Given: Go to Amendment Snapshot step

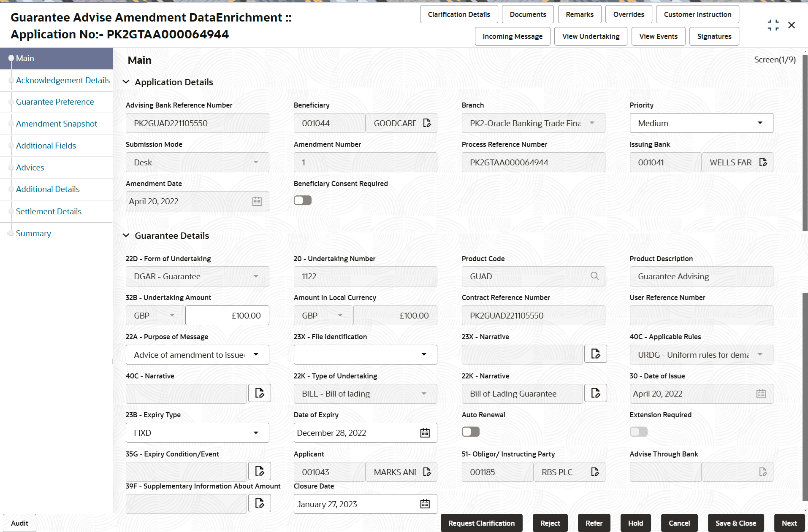Looking at the screenshot, I should point(57,124).
